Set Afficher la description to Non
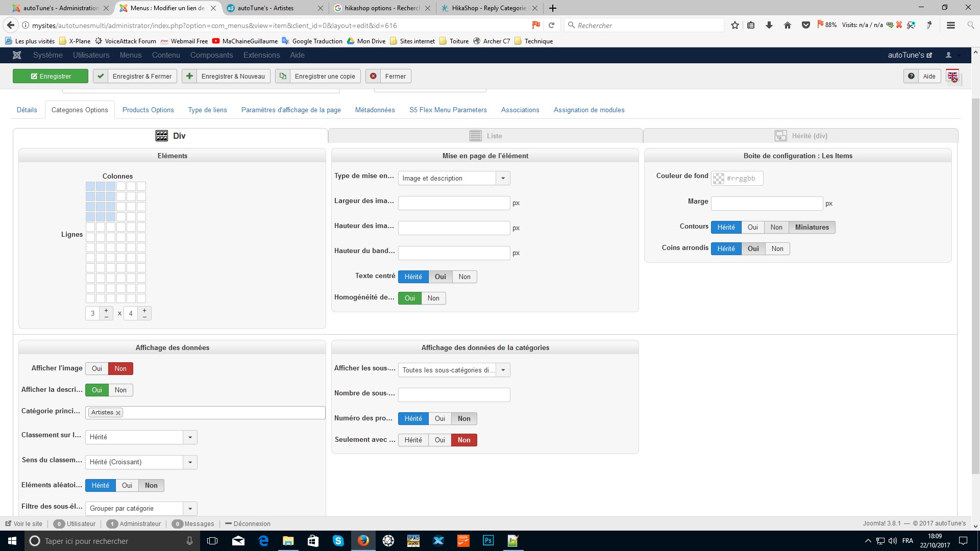Viewport: 980px width, 551px height. pyautogui.click(x=120, y=390)
